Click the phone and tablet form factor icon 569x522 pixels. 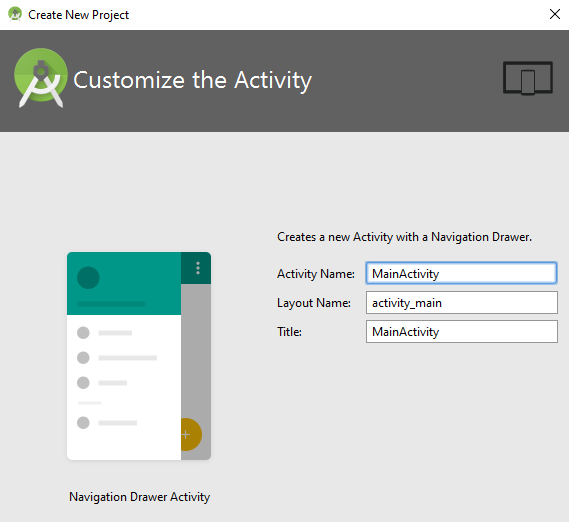tap(528, 78)
